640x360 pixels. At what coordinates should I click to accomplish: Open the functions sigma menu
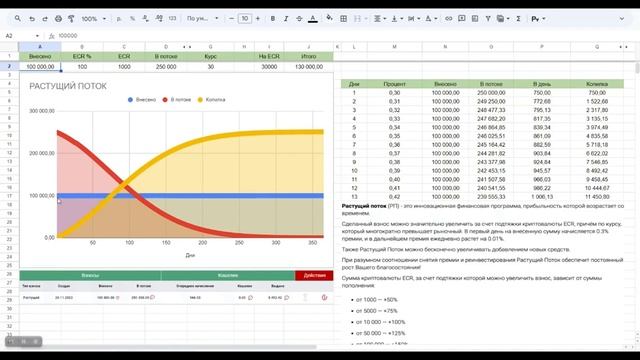[518, 19]
